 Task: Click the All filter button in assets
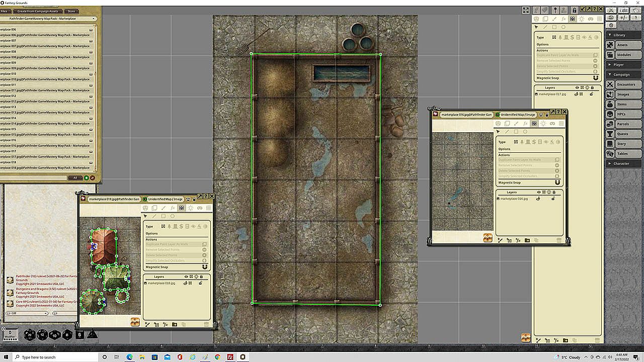coord(75,178)
